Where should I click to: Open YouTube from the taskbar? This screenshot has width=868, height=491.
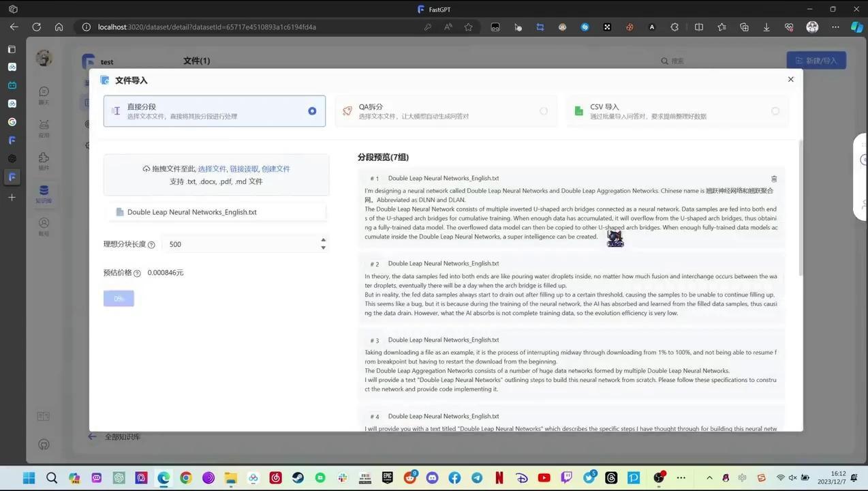[x=544, y=477]
